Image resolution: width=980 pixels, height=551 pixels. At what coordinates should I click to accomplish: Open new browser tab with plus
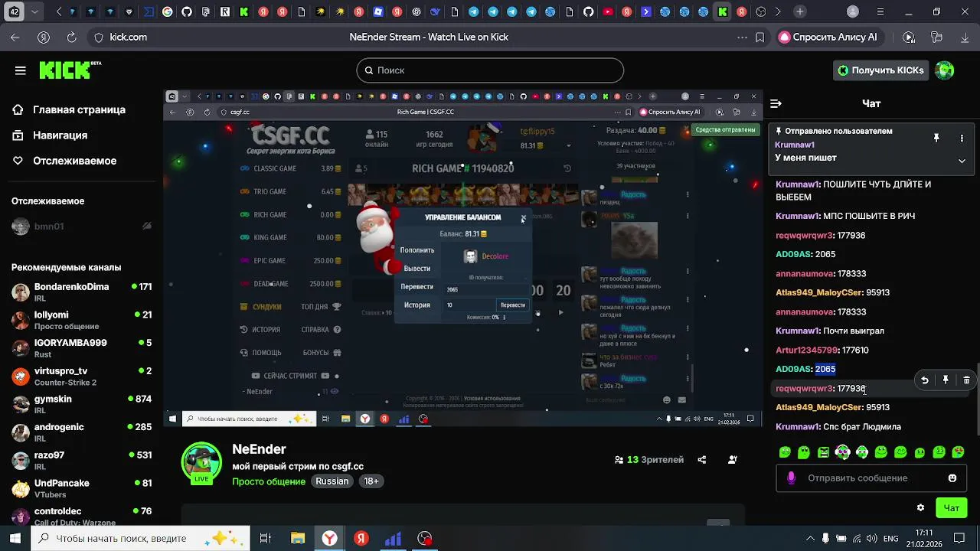(799, 11)
